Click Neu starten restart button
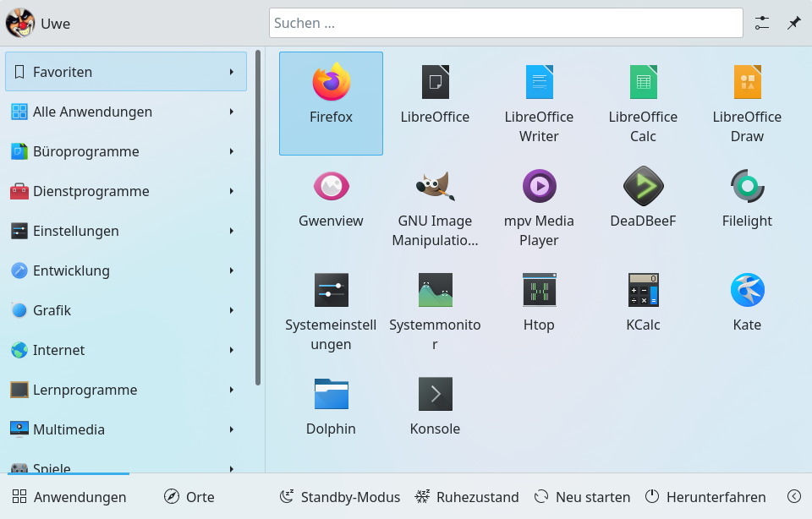The width and height of the screenshot is (812, 519). (582, 497)
